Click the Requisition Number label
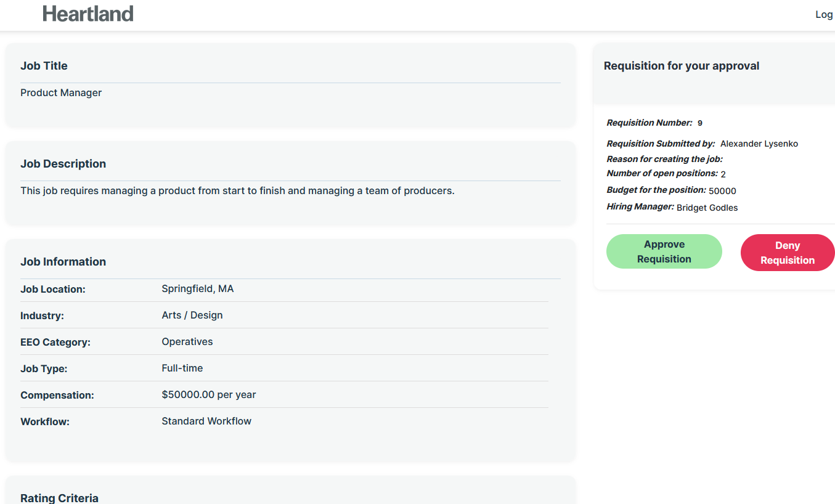Viewport: 835px width, 504px height. (x=650, y=123)
